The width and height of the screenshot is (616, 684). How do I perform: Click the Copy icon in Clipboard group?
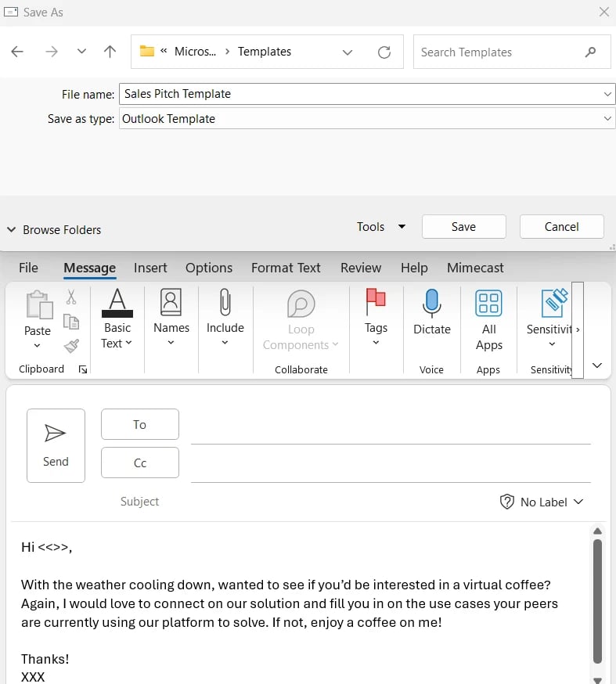coord(71,322)
